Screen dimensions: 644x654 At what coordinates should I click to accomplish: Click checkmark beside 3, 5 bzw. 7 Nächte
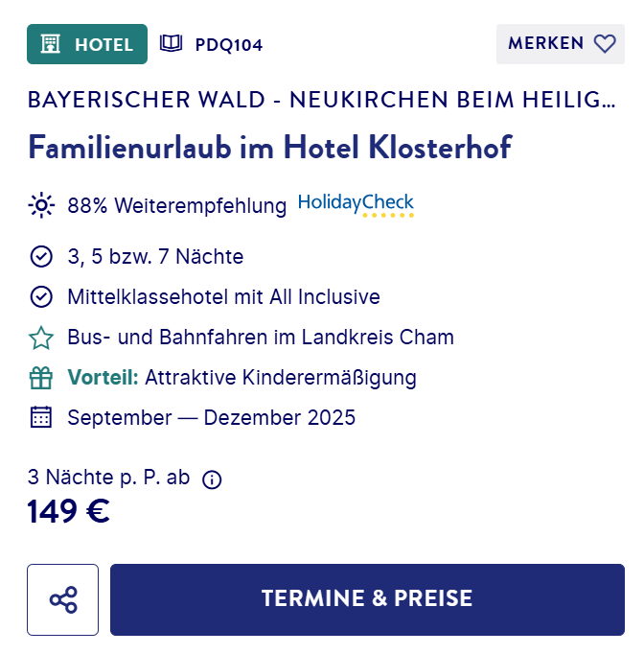click(41, 256)
